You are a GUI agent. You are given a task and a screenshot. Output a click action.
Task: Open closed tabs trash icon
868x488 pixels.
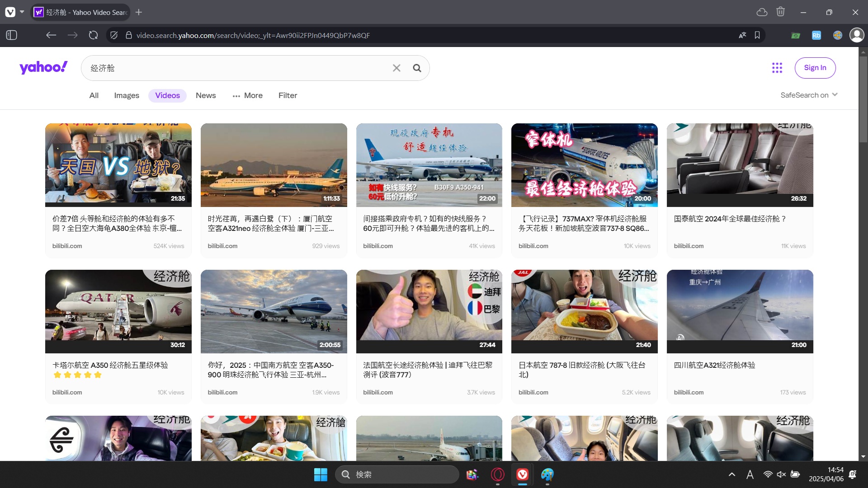[x=780, y=12]
